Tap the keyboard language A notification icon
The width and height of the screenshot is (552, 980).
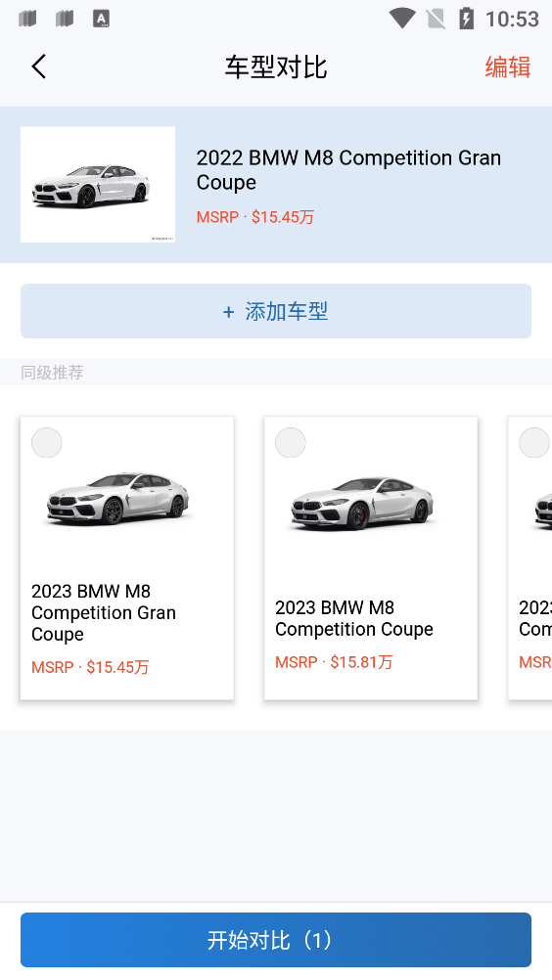[x=101, y=19]
